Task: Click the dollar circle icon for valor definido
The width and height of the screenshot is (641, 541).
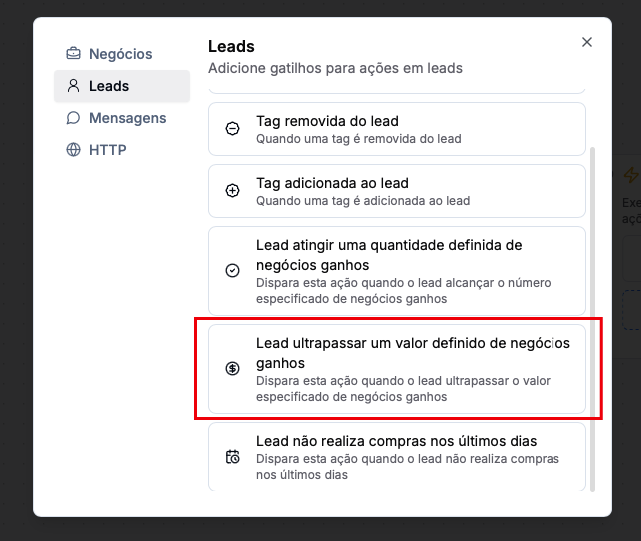Action: 232,368
